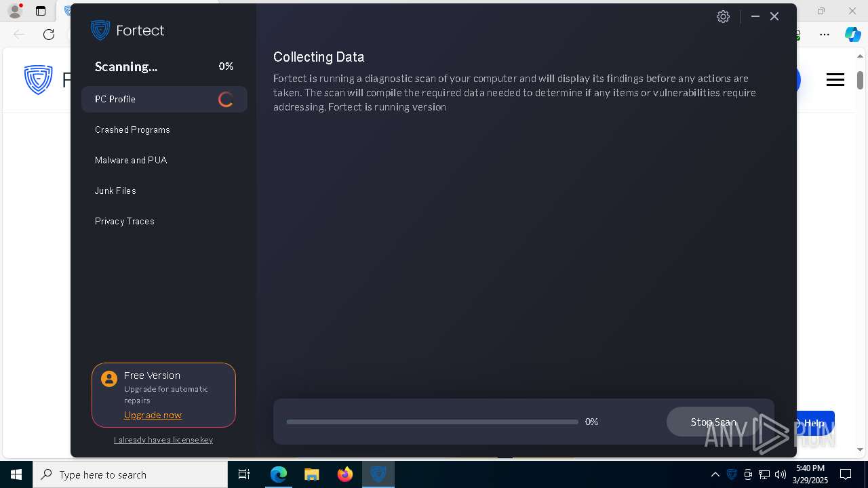Image resolution: width=868 pixels, height=488 pixels.
Task: Open Firefox from taskbar
Action: (345, 474)
